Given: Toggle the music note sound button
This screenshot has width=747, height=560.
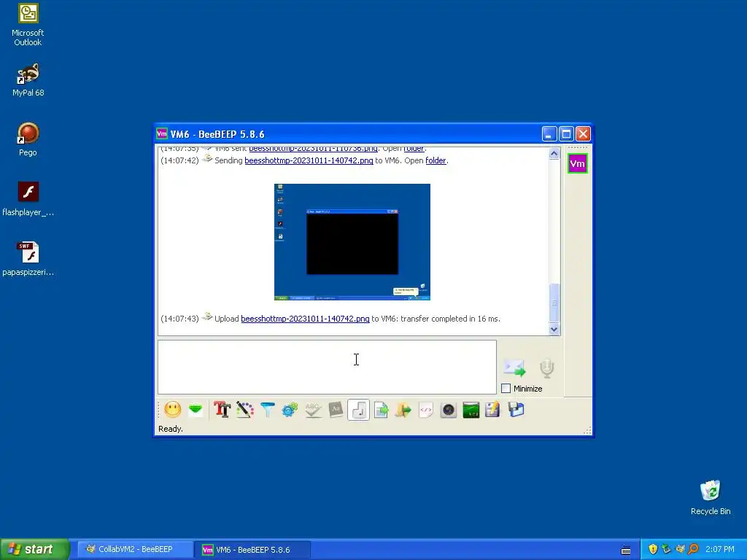Looking at the screenshot, I should [x=358, y=410].
